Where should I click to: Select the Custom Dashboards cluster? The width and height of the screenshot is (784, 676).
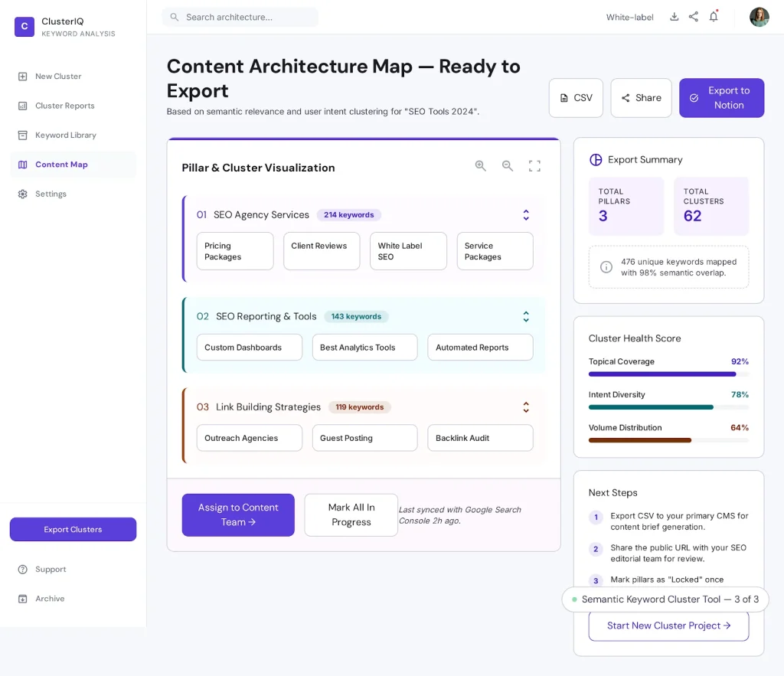[x=250, y=348]
